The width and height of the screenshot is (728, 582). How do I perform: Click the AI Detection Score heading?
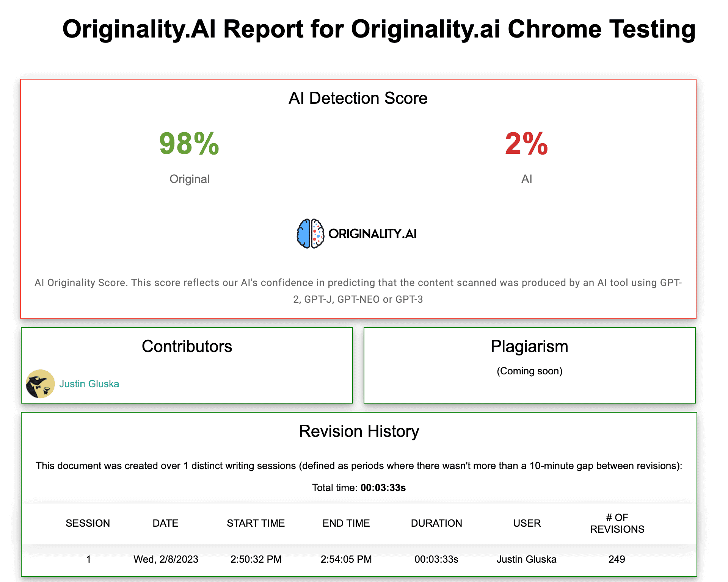[x=358, y=98]
